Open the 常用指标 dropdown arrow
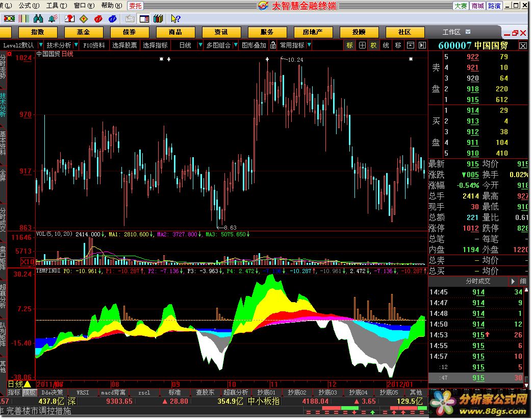Image resolution: width=532 pixels, height=419 pixels. click(x=309, y=45)
